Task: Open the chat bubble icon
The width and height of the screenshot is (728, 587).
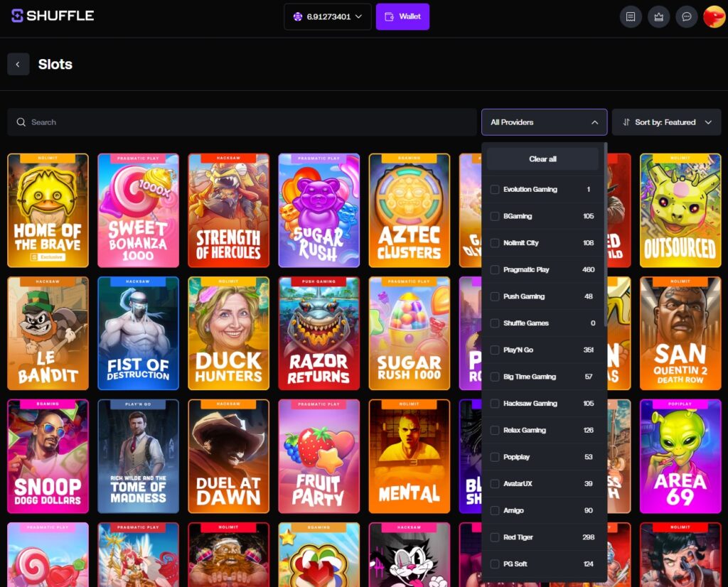Action: pyautogui.click(x=686, y=17)
